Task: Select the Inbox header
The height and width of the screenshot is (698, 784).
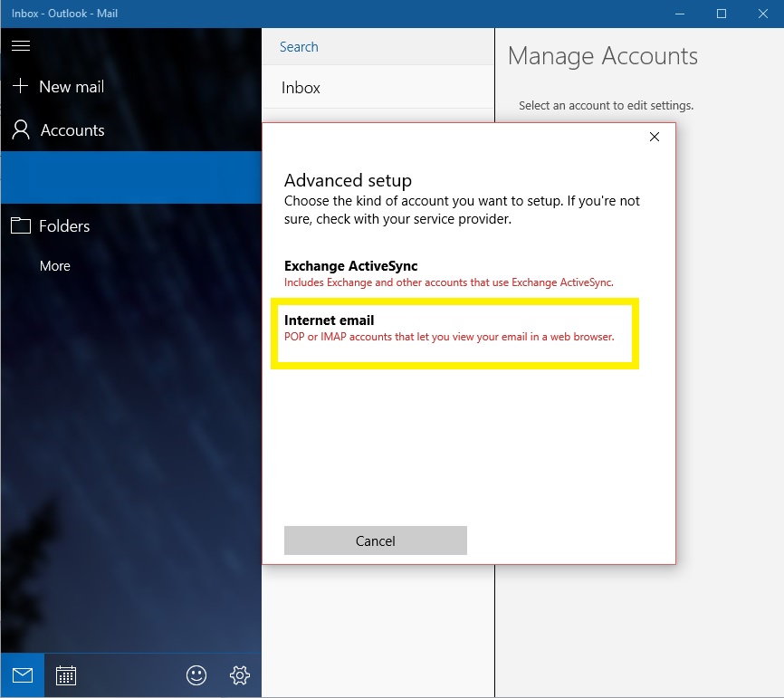Action: [301, 88]
